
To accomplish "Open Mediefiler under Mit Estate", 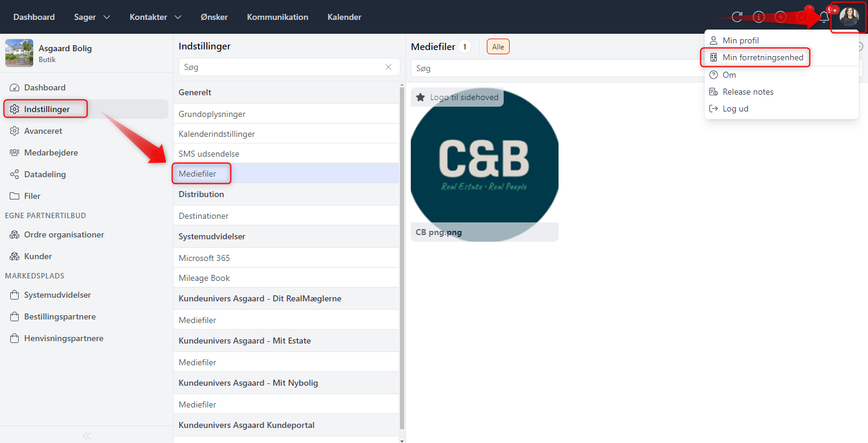I will click(x=286, y=362).
